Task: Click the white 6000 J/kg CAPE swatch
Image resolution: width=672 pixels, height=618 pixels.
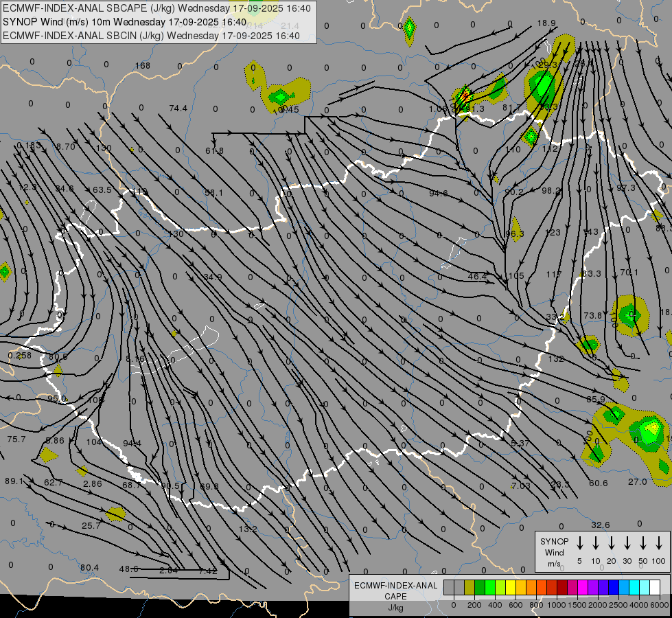Action: coord(655,587)
